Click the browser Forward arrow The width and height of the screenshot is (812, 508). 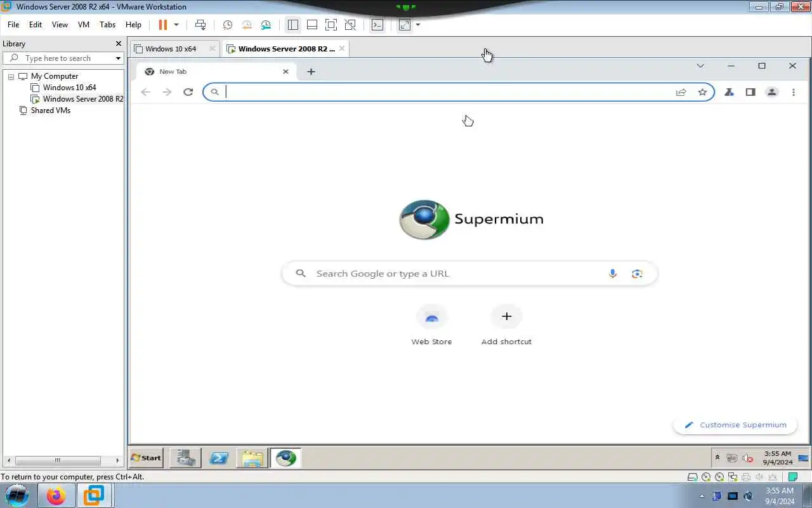167,92
